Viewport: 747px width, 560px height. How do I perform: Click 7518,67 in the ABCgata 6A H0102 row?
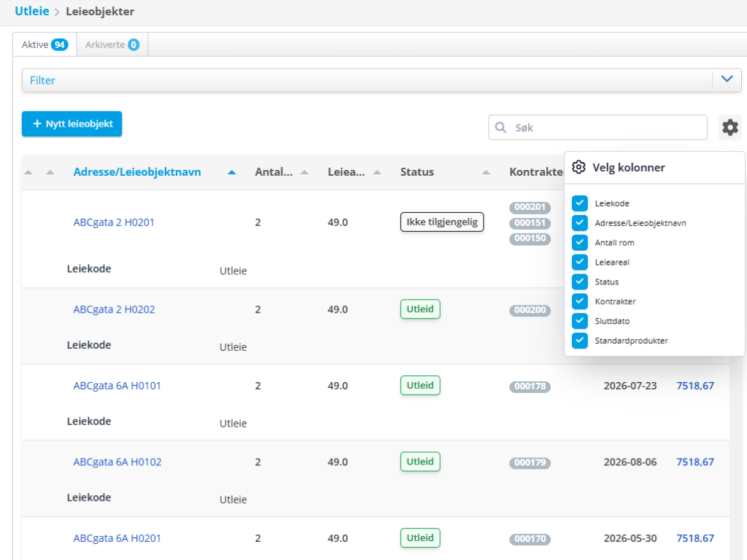(x=695, y=462)
